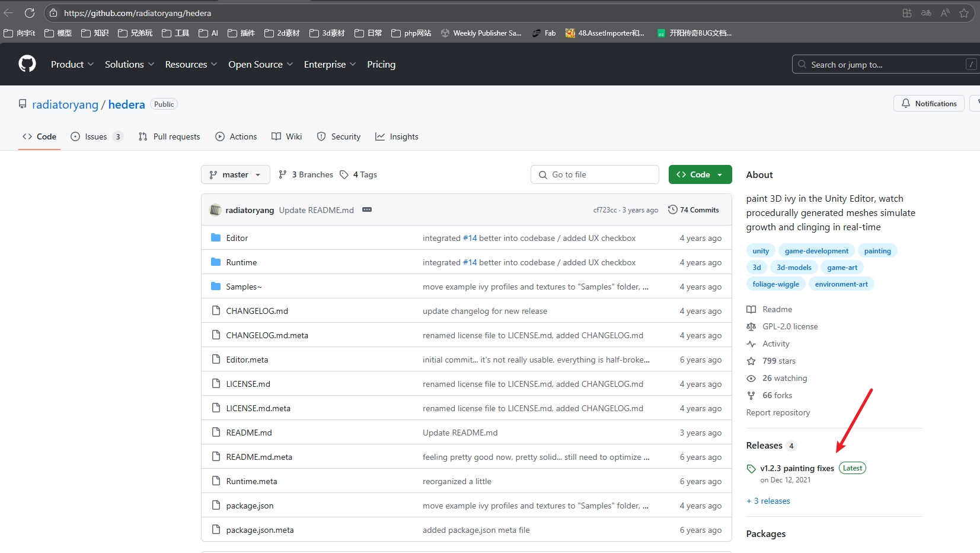This screenshot has width=980, height=553.
Task: Switch to the Pull requests tab
Action: coord(170,136)
